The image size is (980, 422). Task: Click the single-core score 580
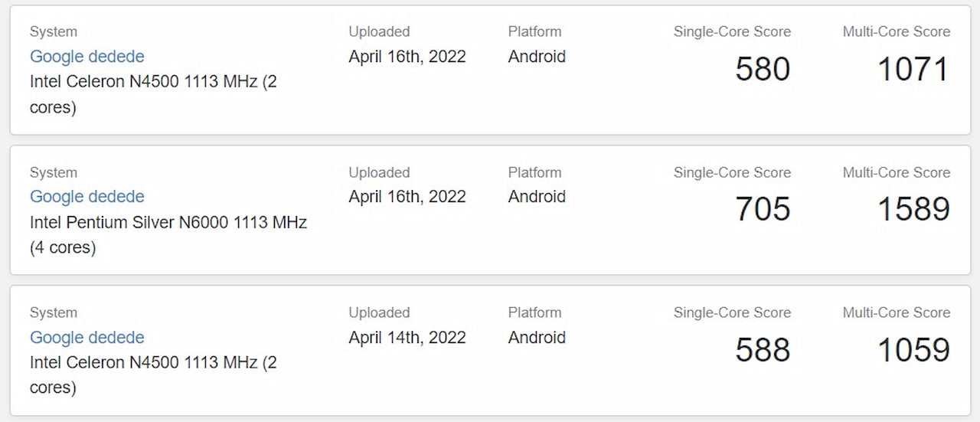763,69
